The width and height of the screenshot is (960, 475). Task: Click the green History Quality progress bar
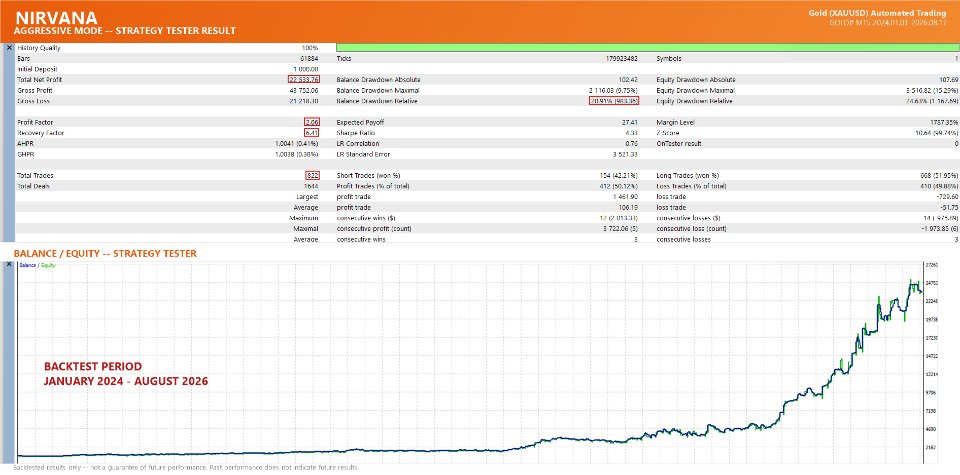648,48
